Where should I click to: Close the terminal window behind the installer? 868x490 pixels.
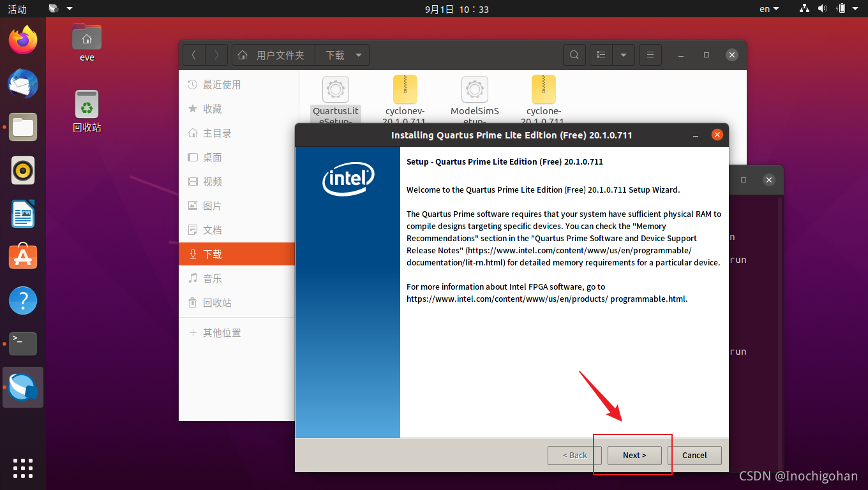pyautogui.click(x=769, y=180)
